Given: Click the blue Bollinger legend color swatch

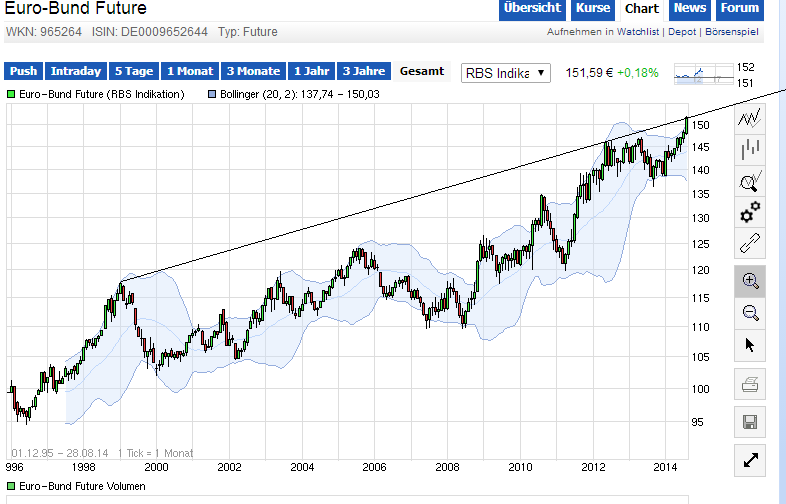Looking at the screenshot, I should [212, 94].
